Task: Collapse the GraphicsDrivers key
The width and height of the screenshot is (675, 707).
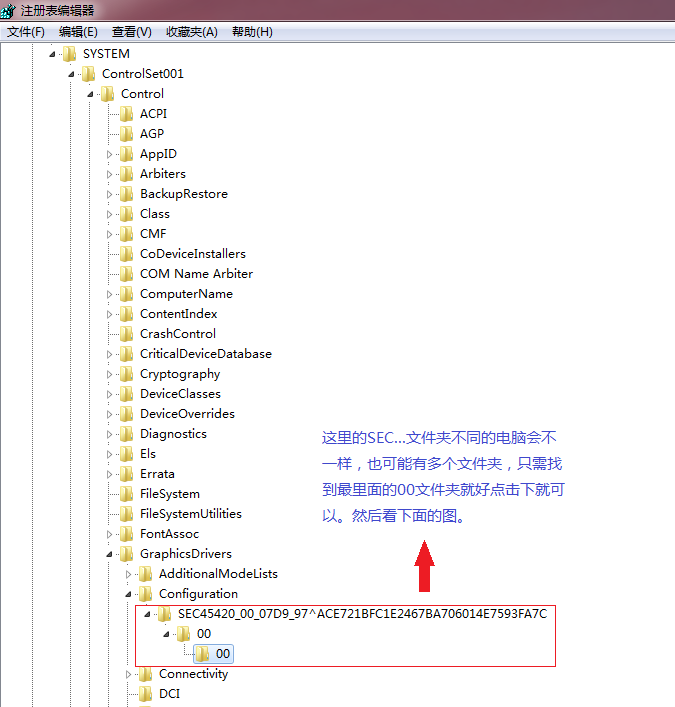Action: [x=109, y=554]
